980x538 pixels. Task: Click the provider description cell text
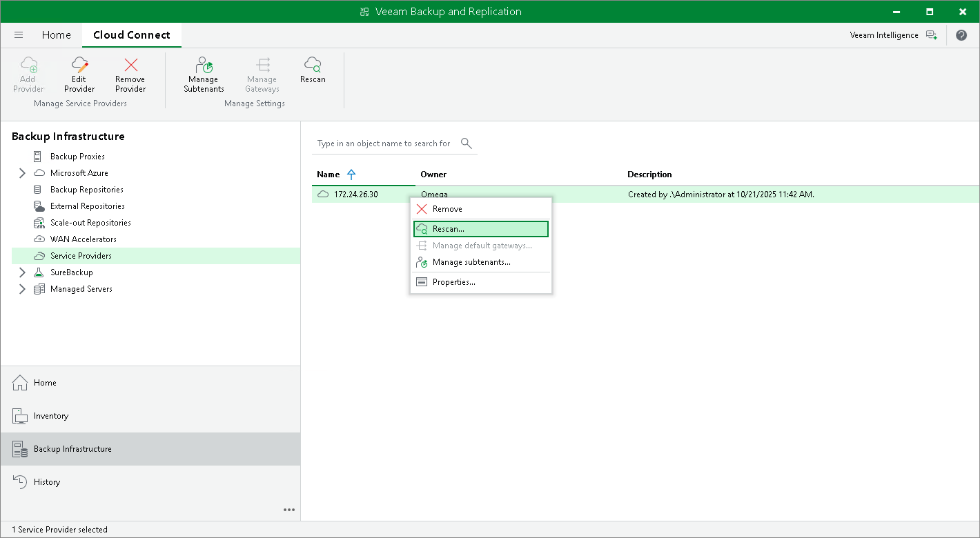(x=721, y=195)
